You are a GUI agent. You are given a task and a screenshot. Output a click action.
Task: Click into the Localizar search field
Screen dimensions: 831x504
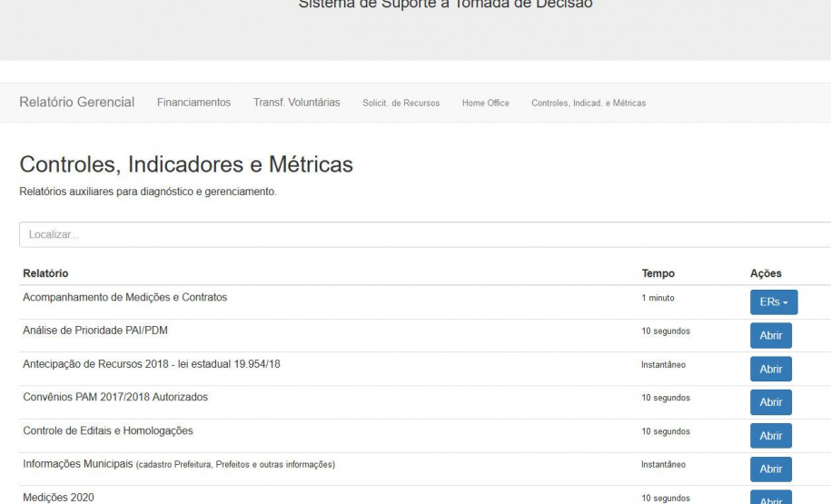tap(425, 234)
